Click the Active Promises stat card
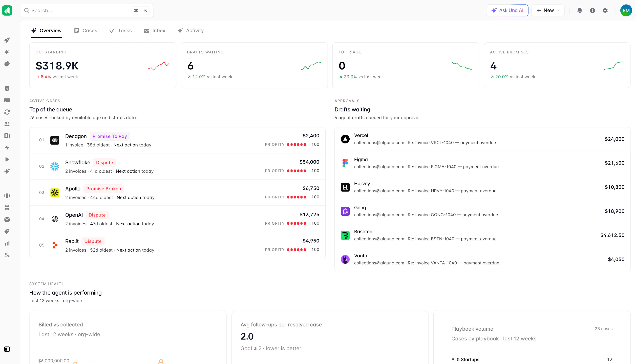The height and width of the screenshot is (364, 635). (557, 65)
